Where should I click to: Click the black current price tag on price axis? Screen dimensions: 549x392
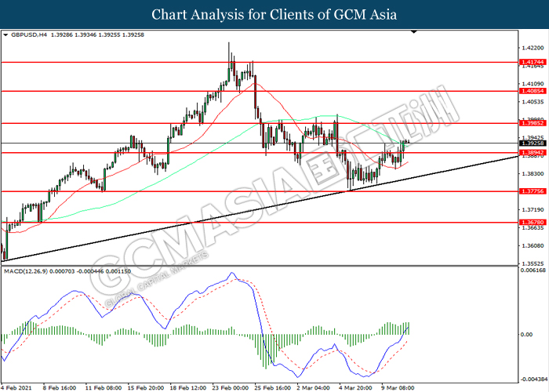click(x=533, y=143)
